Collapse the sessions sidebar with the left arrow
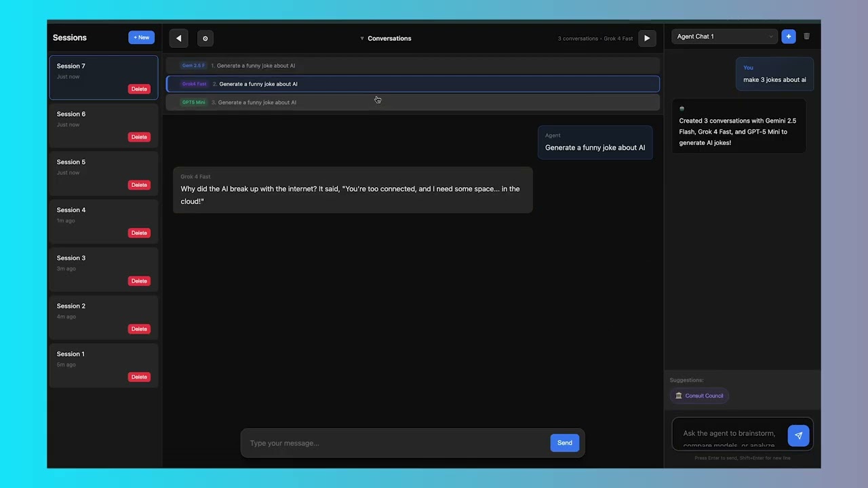The width and height of the screenshot is (868, 488). point(178,39)
